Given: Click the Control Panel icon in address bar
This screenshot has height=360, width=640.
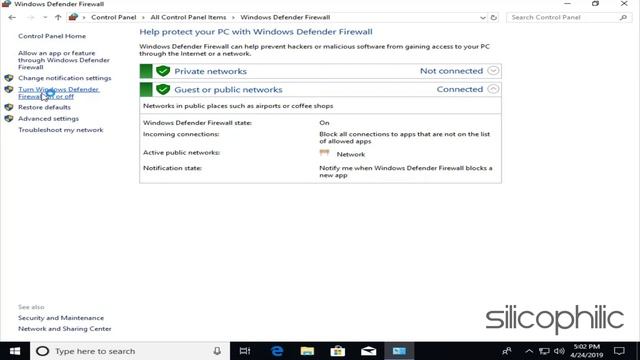Looking at the screenshot, I should pyautogui.click(x=73, y=17).
